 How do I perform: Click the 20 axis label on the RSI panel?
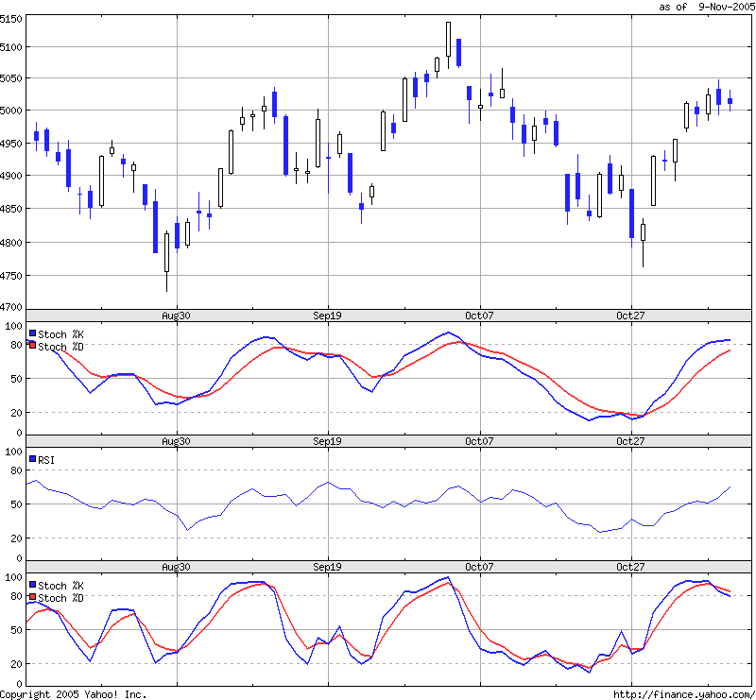16,538
